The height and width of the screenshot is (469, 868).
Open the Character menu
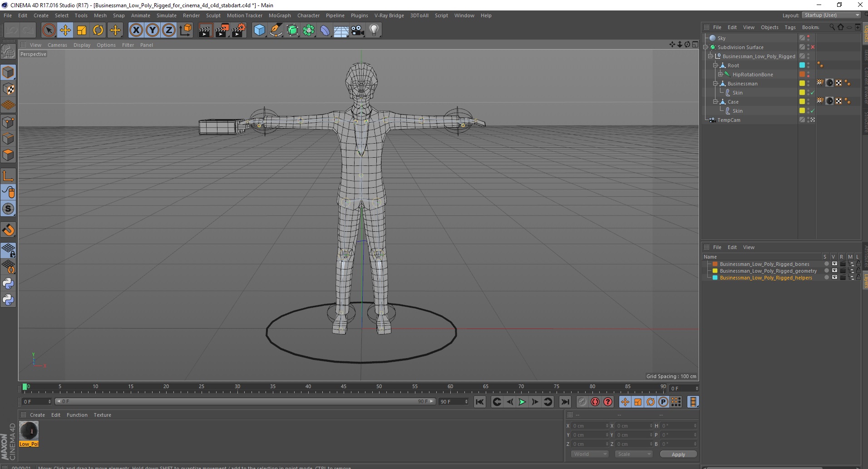click(x=308, y=15)
